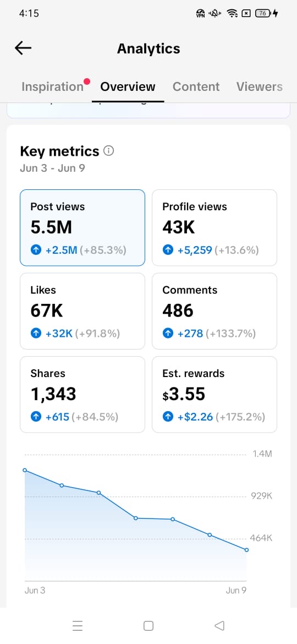Switch to the Content tab
Screen dimensions: 297x644
pos(196,86)
